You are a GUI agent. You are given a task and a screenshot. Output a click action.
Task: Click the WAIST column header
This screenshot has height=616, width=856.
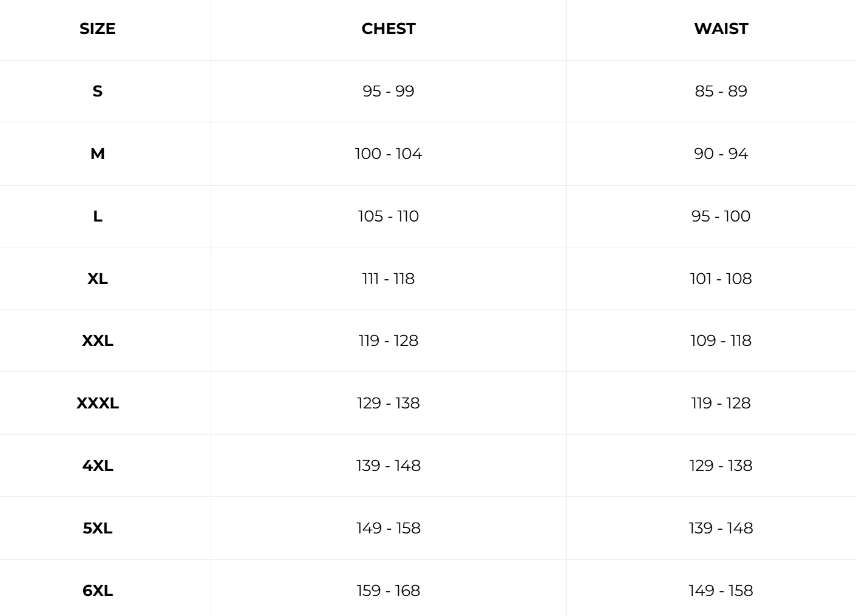click(721, 29)
